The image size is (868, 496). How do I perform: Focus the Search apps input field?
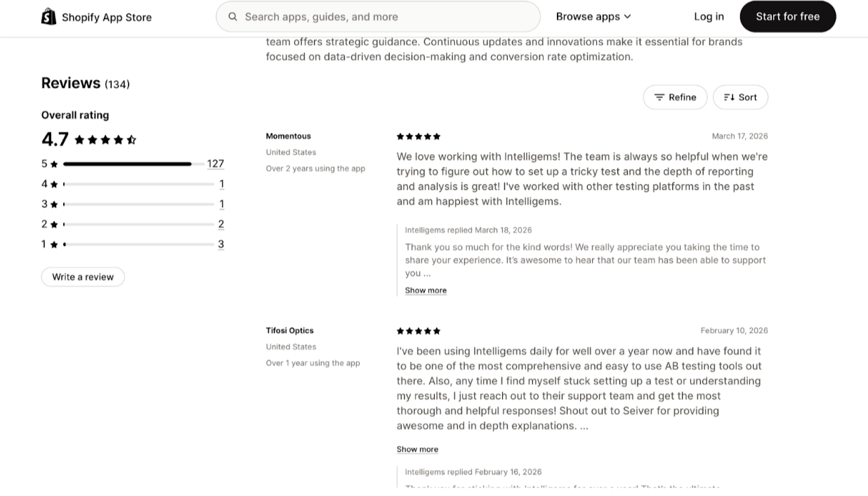pyautogui.click(x=386, y=17)
